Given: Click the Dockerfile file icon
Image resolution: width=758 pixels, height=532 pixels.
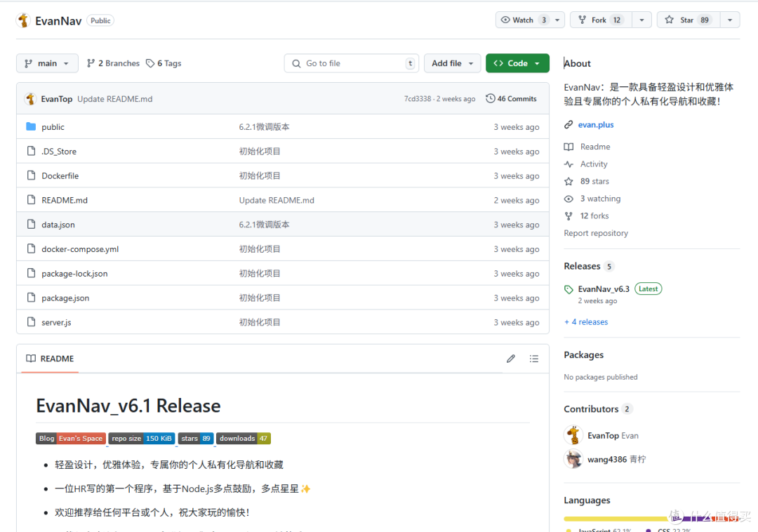Looking at the screenshot, I should coord(31,175).
